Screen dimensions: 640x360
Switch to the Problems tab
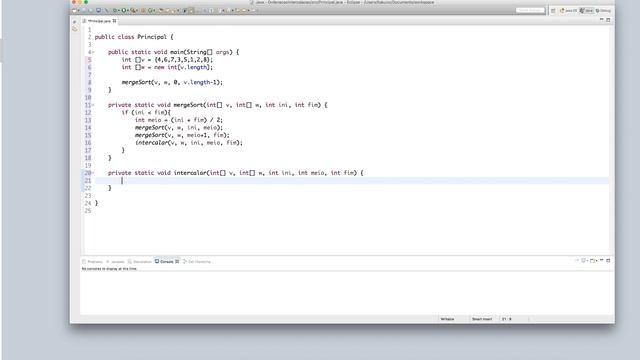93,262
